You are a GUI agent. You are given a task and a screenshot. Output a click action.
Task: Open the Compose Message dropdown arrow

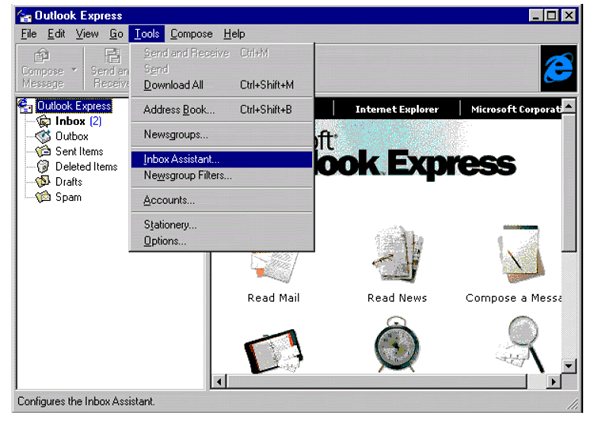(74, 70)
